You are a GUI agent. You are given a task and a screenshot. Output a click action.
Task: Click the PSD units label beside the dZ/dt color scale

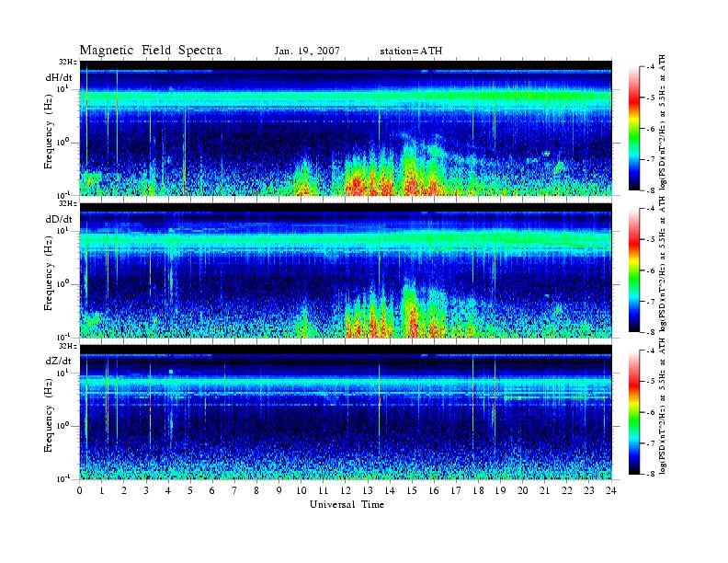click(x=663, y=406)
